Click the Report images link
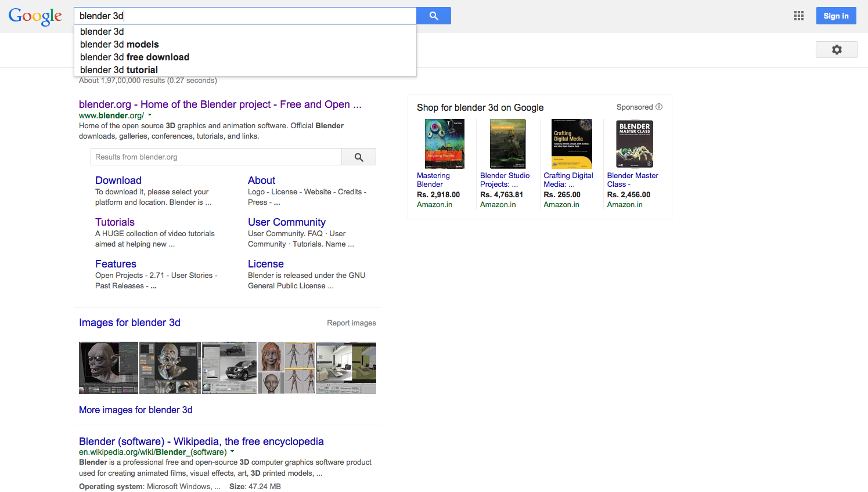868x492 pixels. click(x=351, y=323)
